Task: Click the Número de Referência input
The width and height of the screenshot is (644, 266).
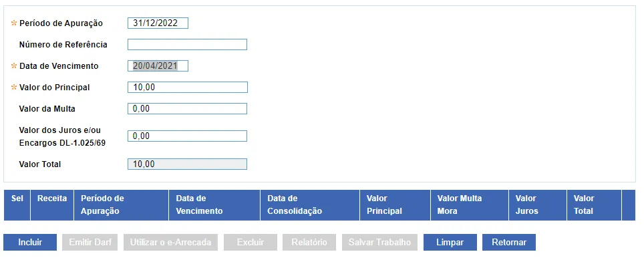Action: pos(187,44)
